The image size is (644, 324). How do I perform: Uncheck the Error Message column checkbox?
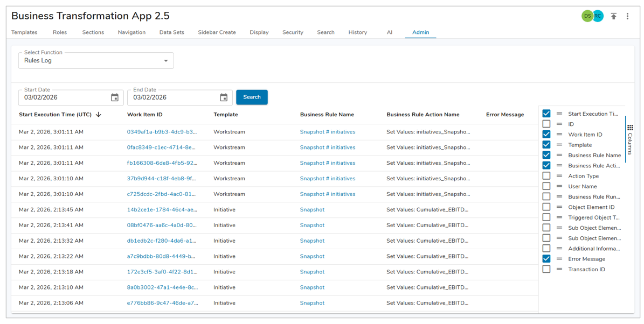click(546, 259)
